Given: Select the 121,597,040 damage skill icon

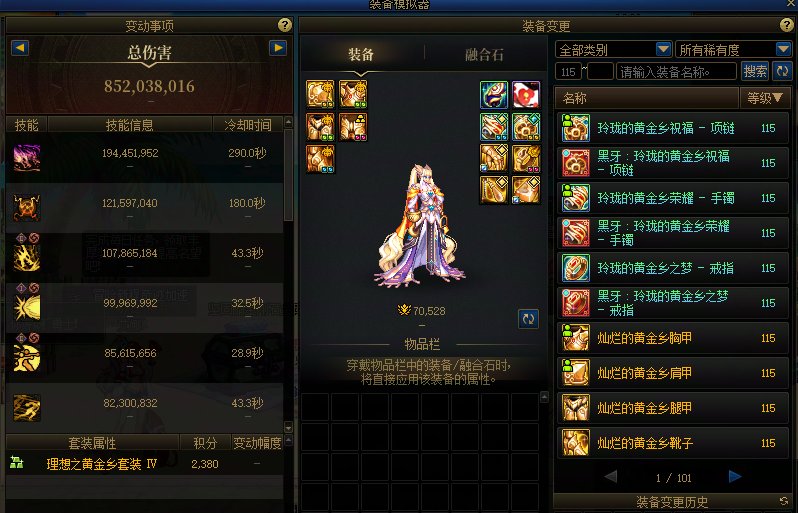Looking at the screenshot, I should 26,207.
